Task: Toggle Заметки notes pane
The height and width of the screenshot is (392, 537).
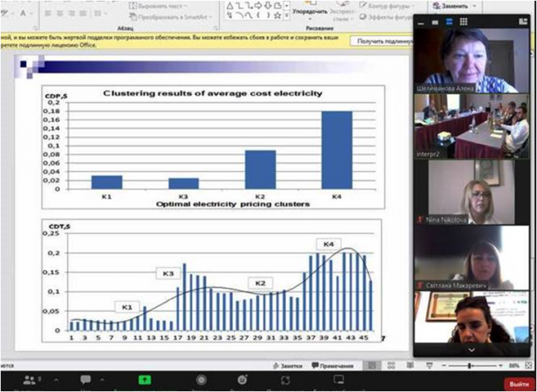Action: click(x=288, y=366)
